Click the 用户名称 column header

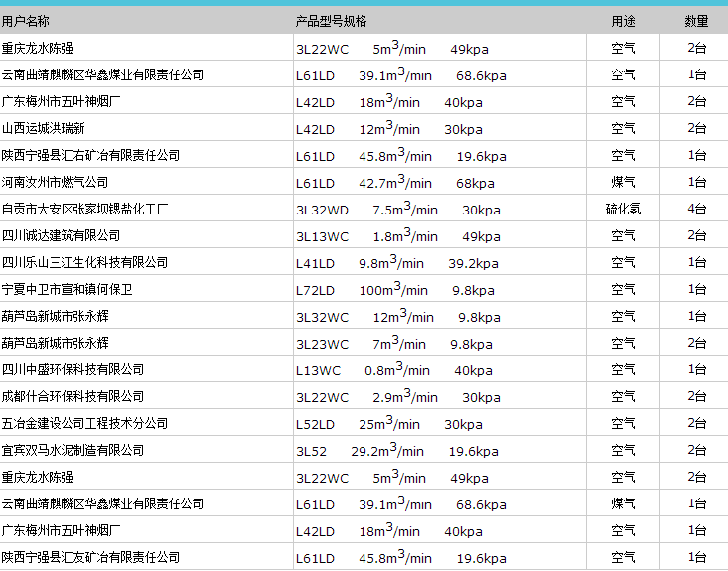[x=25, y=21]
